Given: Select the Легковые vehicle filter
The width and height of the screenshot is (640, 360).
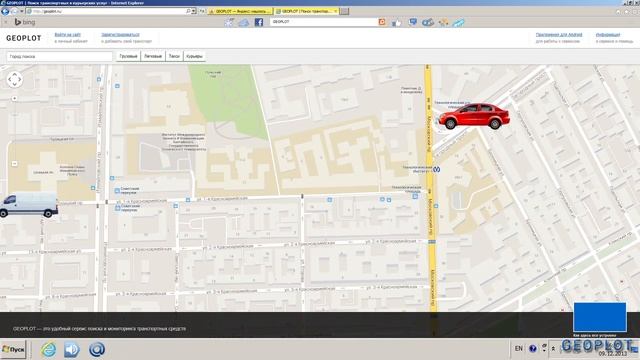Looking at the screenshot, I should point(153,56).
